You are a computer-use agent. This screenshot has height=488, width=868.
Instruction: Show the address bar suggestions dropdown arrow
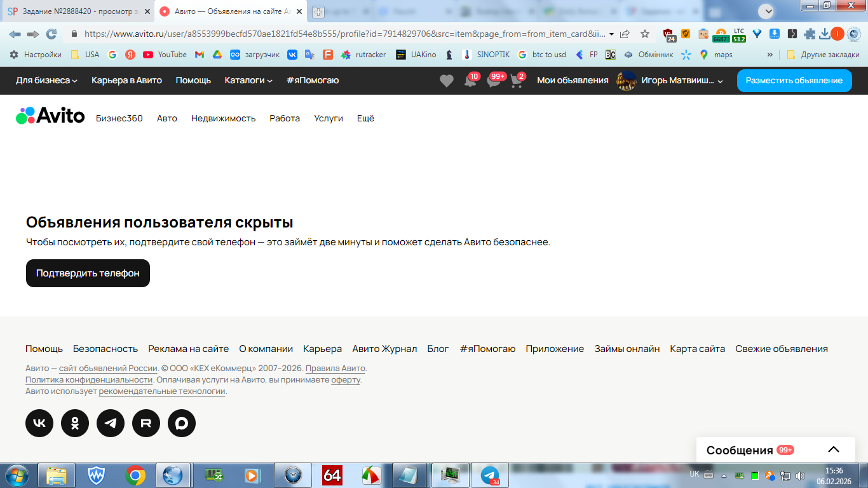point(611,34)
